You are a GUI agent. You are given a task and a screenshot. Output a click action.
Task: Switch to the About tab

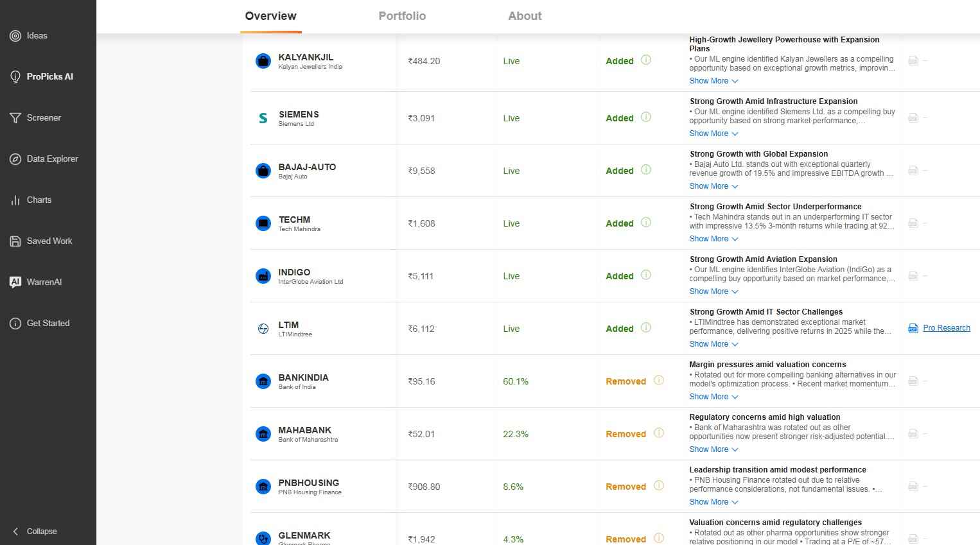[x=525, y=16]
